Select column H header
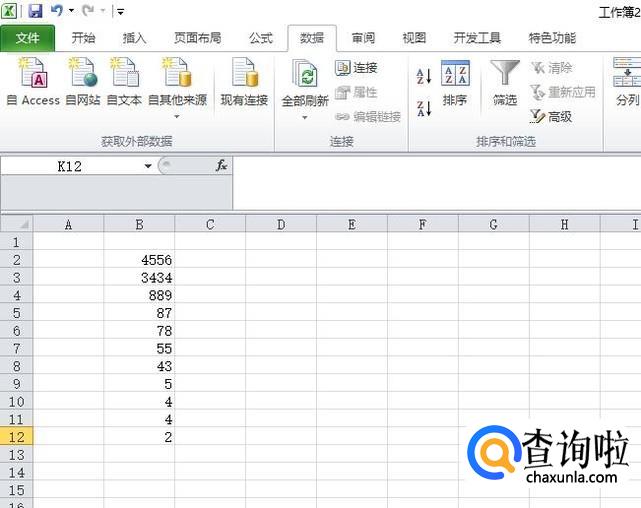641x508 pixels. (x=565, y=224)
